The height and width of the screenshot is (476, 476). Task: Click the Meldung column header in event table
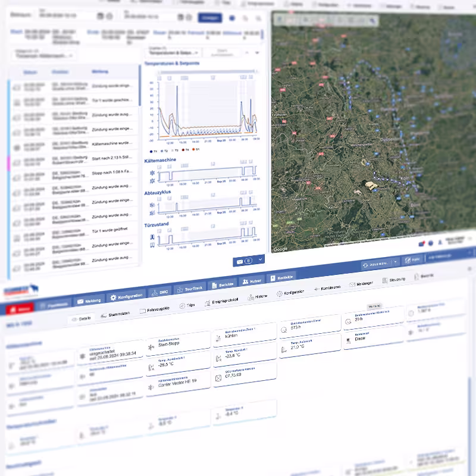coord(100,71)
